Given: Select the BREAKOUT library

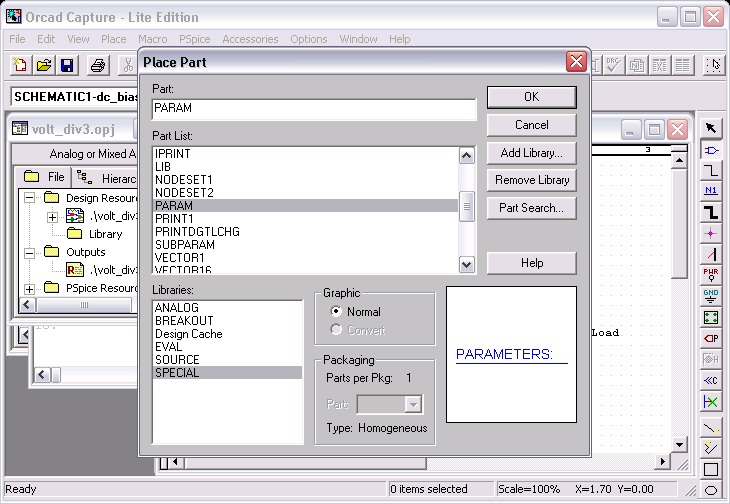Looking at the screenshot, I should [x=227, y=321].
